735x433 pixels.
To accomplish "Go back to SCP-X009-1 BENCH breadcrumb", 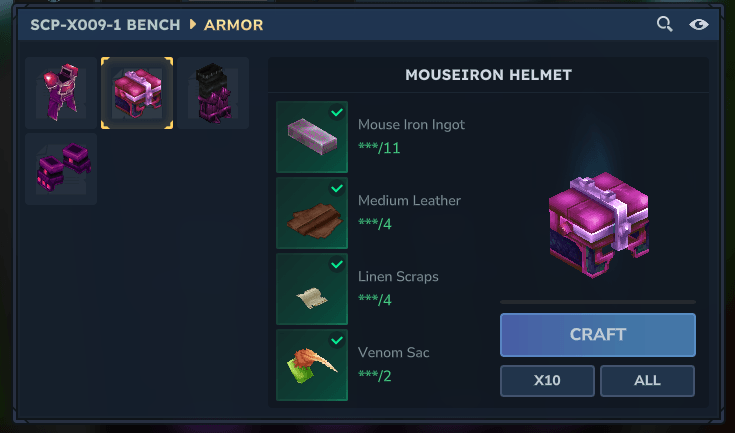I will (x=105, y=24).
